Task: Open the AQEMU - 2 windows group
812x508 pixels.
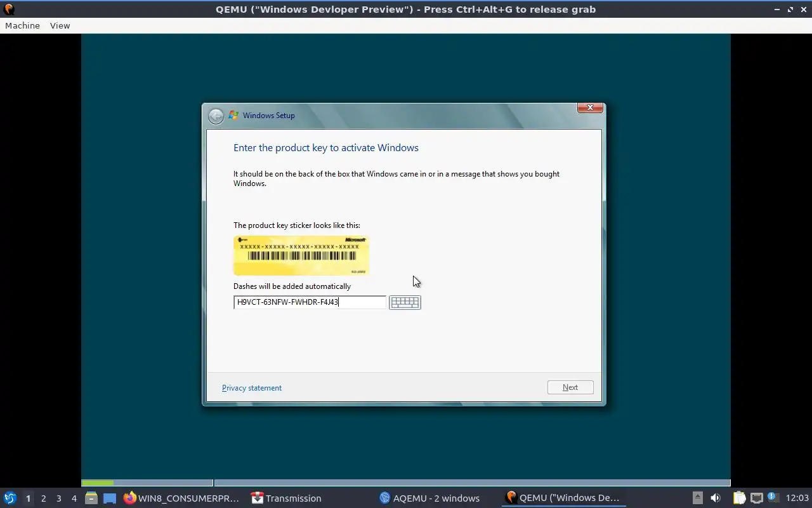Action: coord(430,498)
